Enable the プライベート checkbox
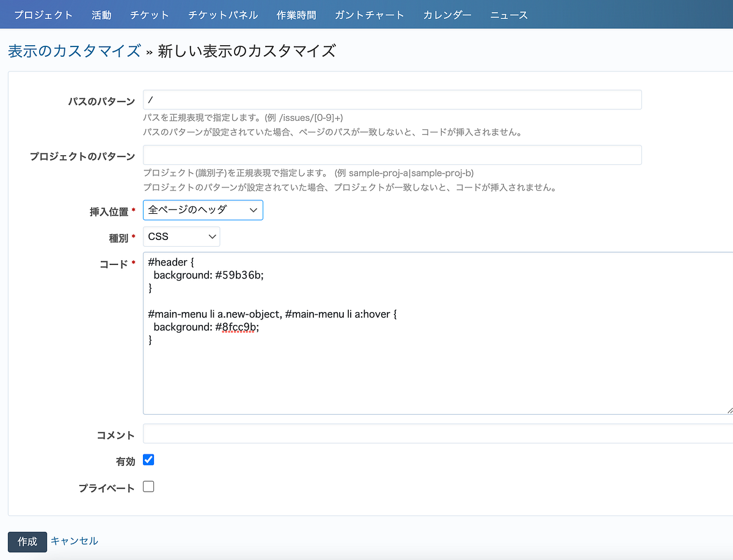Screen dimensions: 733x560 [148, 487]
